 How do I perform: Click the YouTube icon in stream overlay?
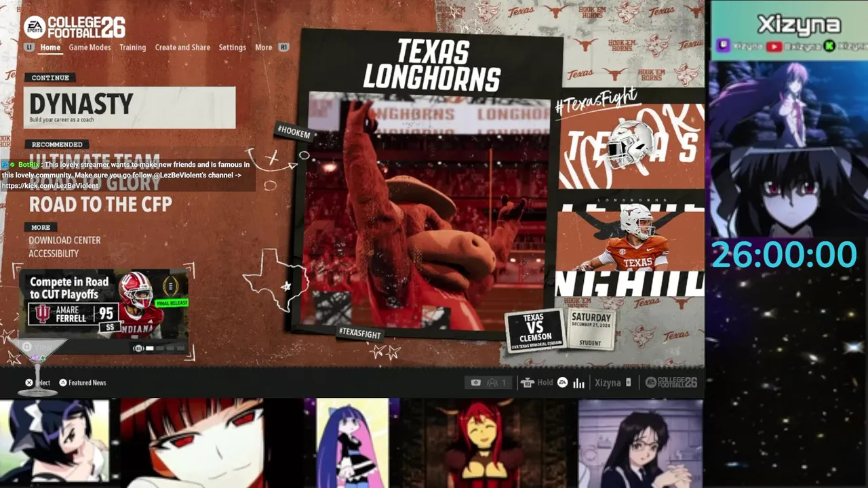coord(774,46)
